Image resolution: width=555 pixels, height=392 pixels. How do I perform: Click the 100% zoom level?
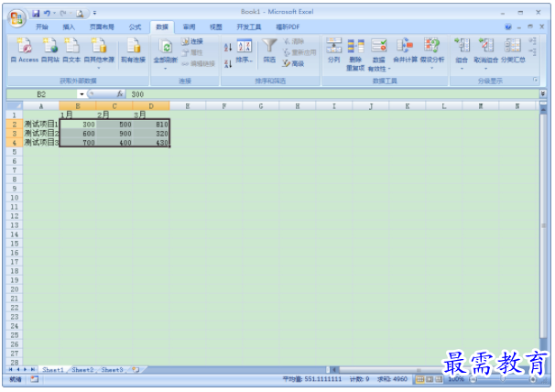click(456, 379)
